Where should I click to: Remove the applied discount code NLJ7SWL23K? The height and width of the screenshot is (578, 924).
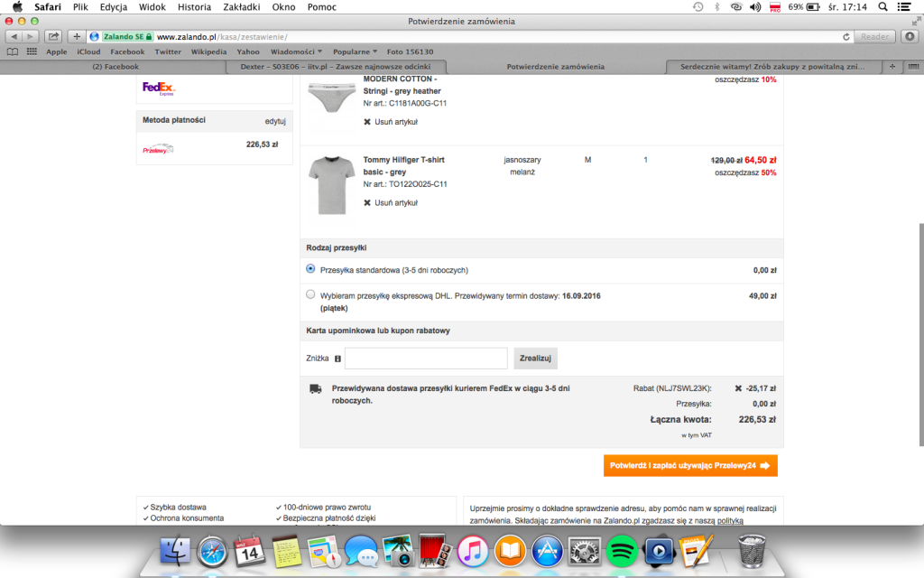point(738,388)
